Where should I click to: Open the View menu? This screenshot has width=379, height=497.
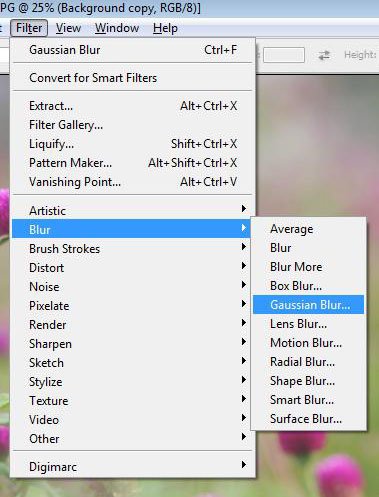tap(68, 28)
